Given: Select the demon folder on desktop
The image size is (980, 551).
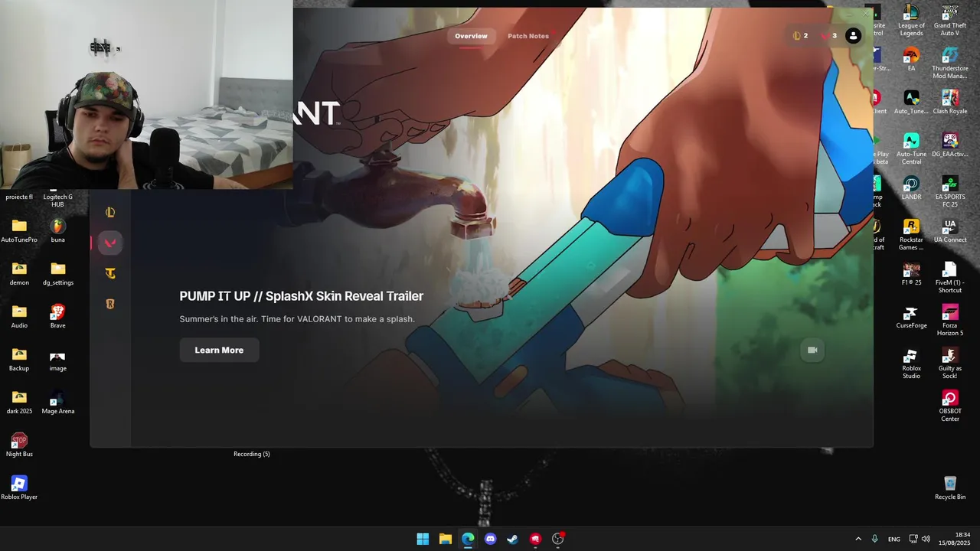Looking at the screenshot, I should (19, 273).
